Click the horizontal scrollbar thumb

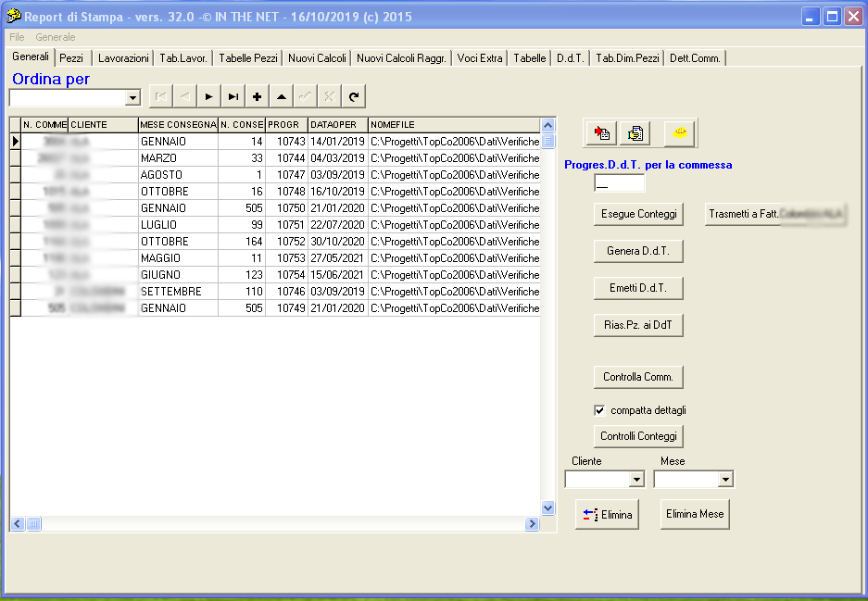click(x=33, y=523)
